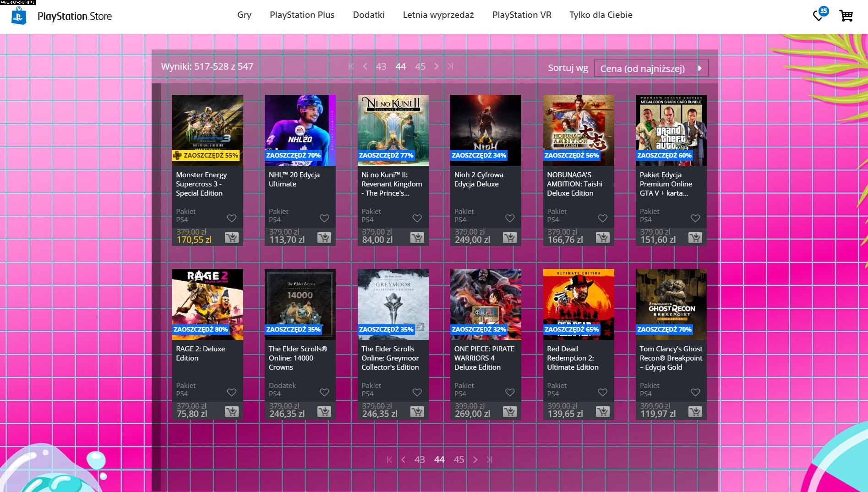
Task: Jump to last page in bottom pagination
Action: 489,459
